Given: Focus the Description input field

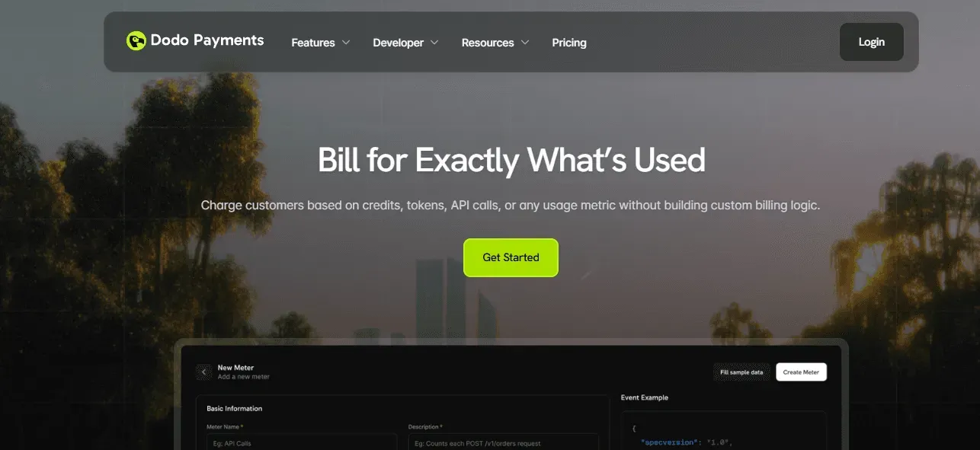Looking at the screenshot, I should click(x=503, y=442).
